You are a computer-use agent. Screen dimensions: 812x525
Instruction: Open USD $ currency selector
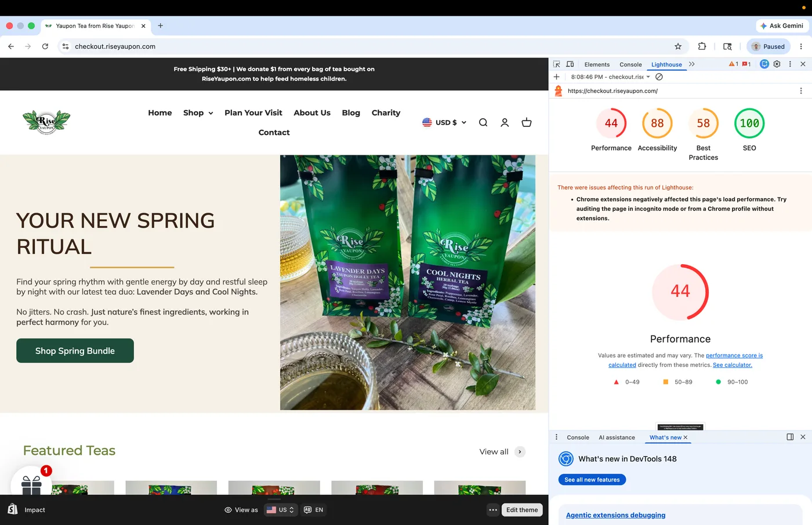point(444,122)
